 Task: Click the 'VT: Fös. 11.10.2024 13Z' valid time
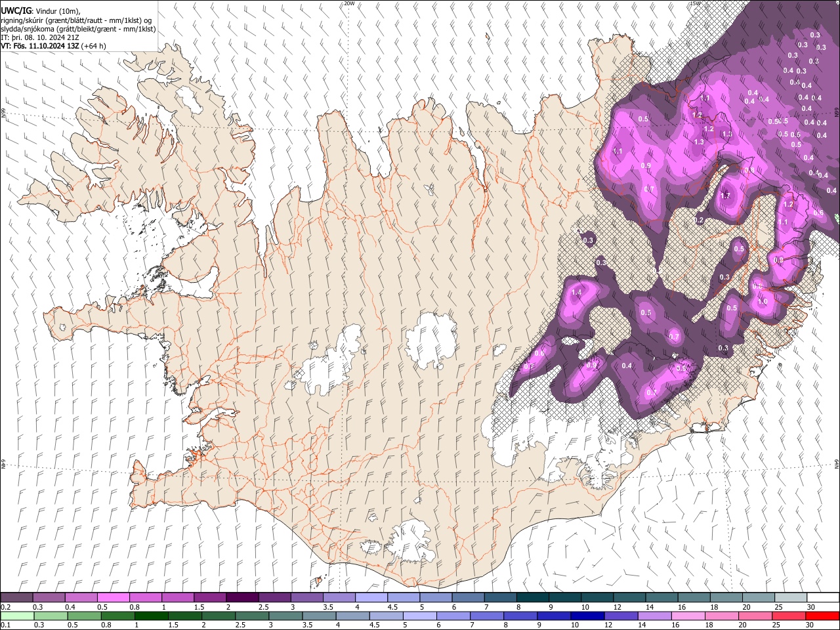[x=41, y=47]
